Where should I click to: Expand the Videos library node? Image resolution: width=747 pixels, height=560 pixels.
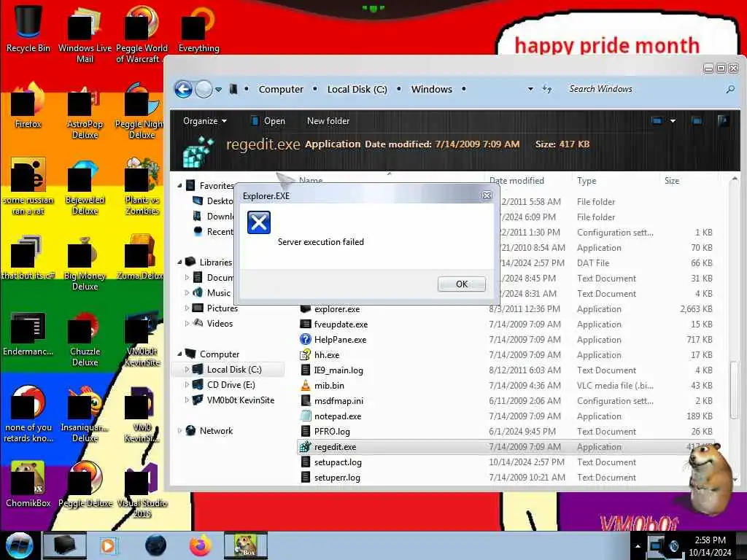187,323
